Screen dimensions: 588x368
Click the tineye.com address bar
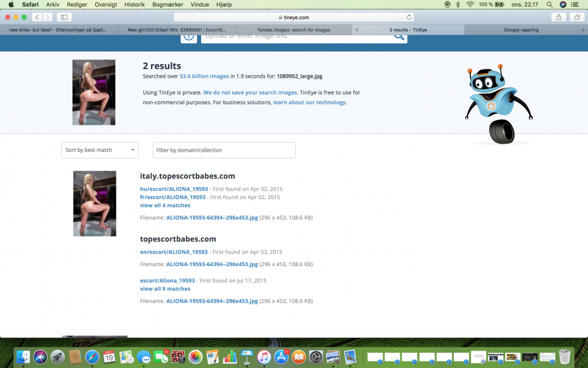(x=293, y=17)
